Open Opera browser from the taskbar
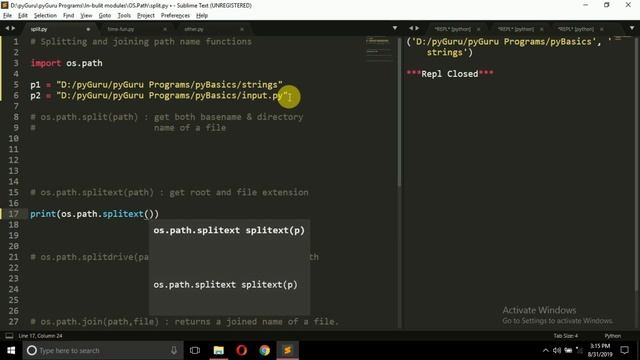 pyautogui.click(x=242, y=350)
